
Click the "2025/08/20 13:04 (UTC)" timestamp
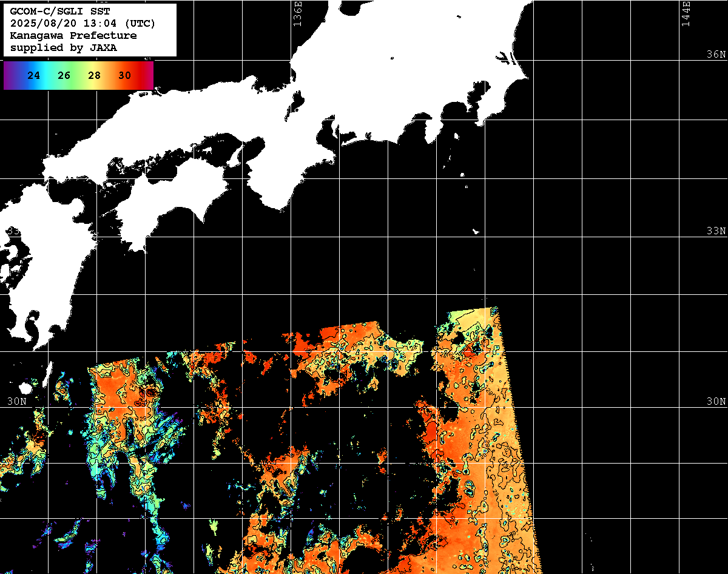click(83, 24)
